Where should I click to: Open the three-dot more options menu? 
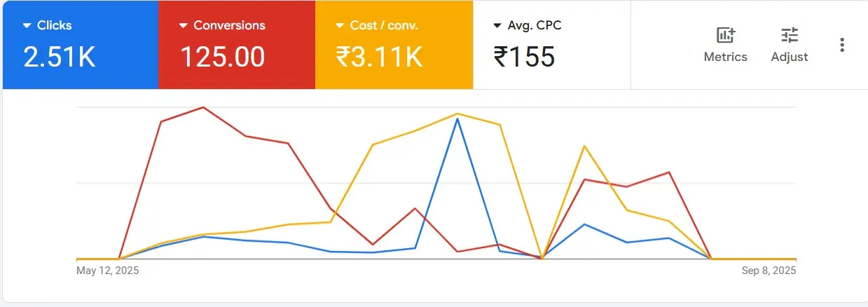(842, 45)
